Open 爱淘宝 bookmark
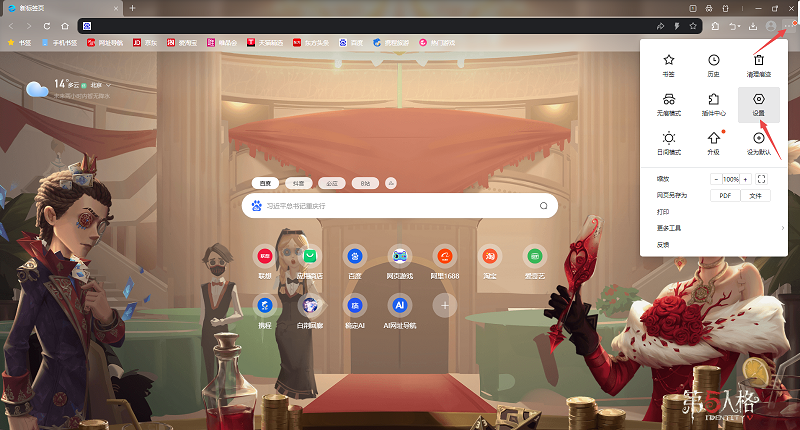 [x=182, y=43]
